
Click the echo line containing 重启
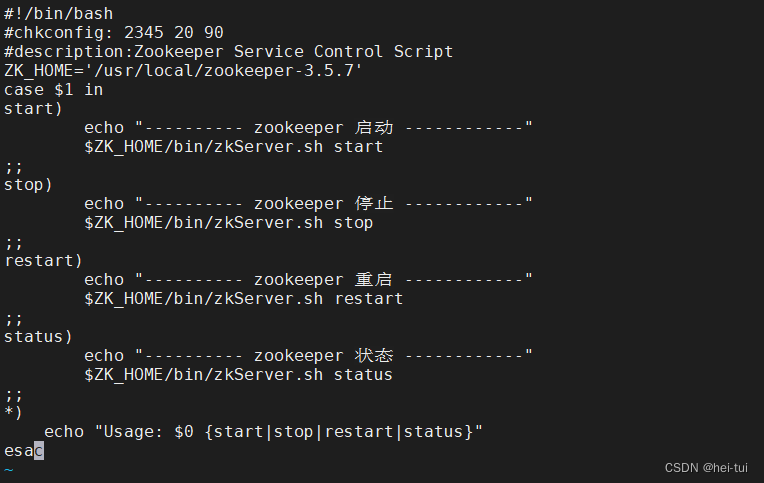coord(308,280)
